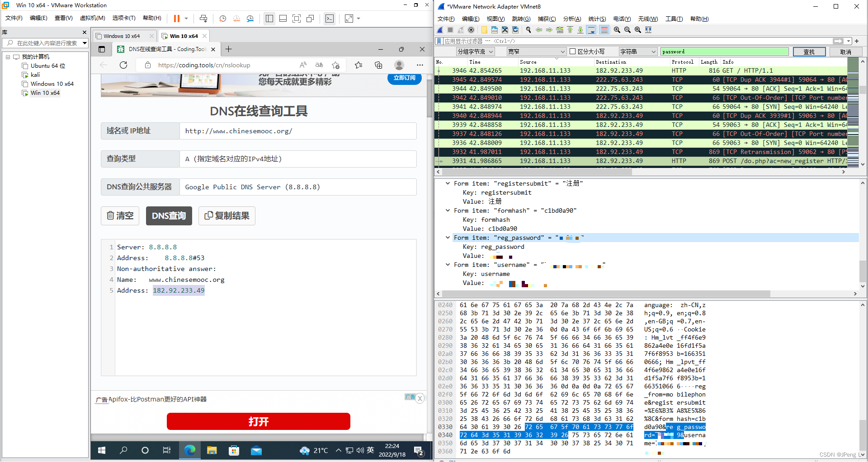Open VMware 选项卡 menu
The height and width of the screenshot is (462, 868).
pos(124,18)
